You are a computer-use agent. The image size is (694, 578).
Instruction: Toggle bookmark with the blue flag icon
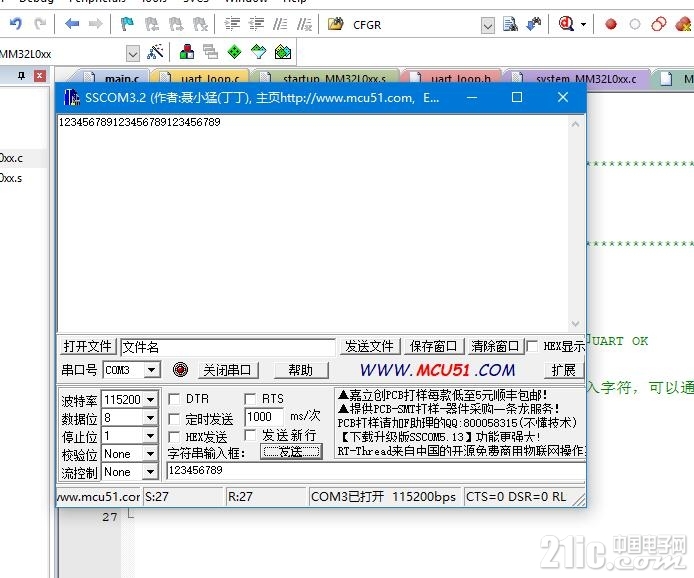click(x=127, y=24)
